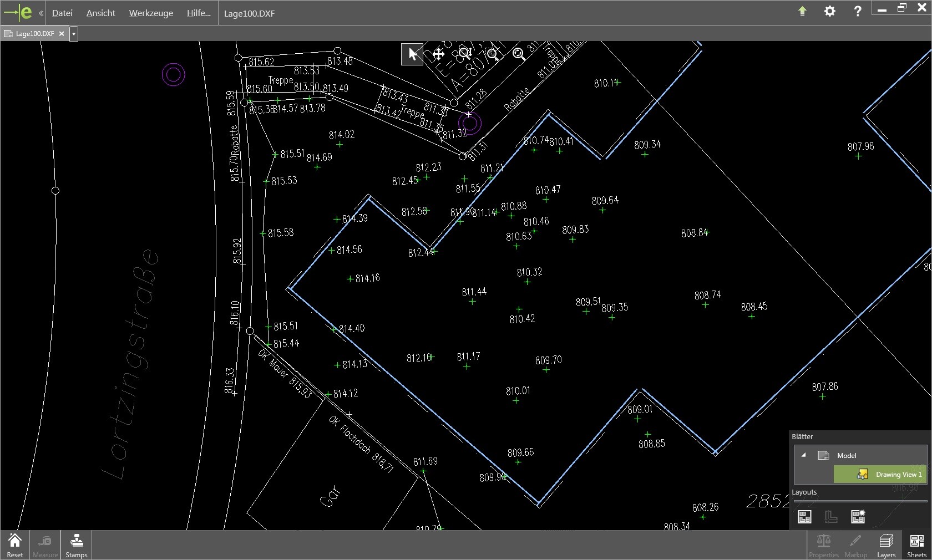Image resolution: width=932 pixels, height=560 pixels.
Task: Toggle the Layers panel
Action: tap(886, 546)
